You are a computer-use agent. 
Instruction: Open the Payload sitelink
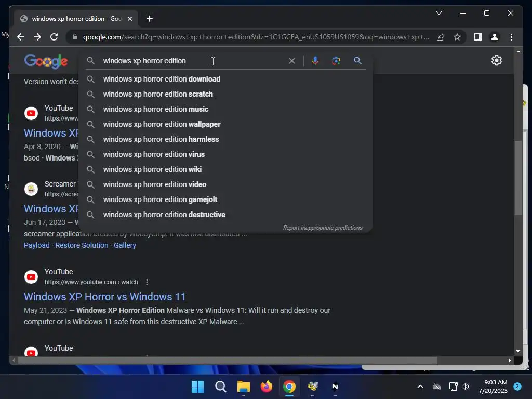tap(37, 245)
